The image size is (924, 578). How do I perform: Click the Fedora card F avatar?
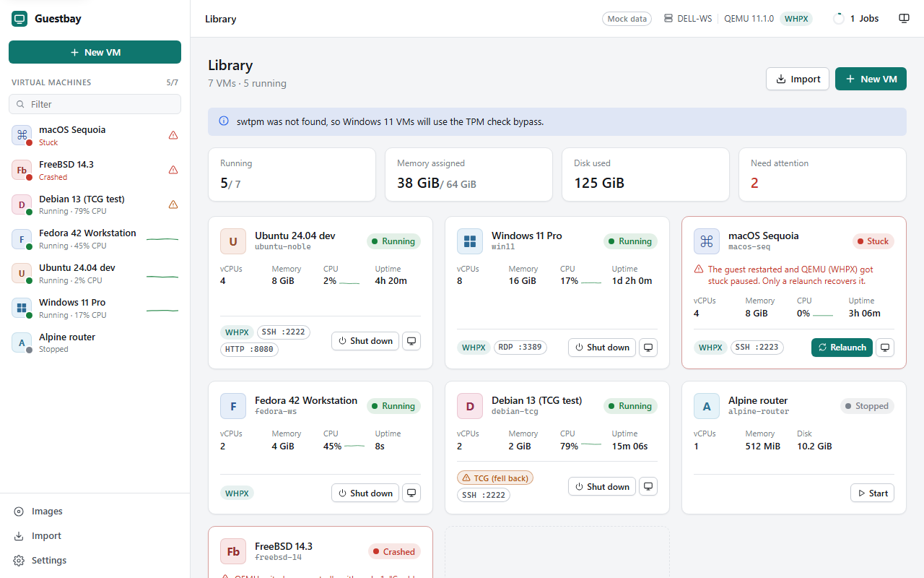point(233,406)
